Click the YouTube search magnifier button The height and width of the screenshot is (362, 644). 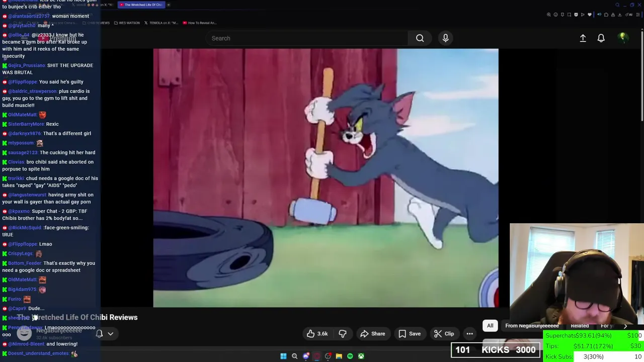[x=420, y=38]
